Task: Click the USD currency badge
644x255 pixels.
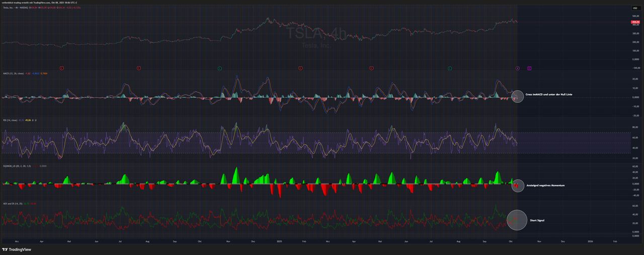Action: 636,8
